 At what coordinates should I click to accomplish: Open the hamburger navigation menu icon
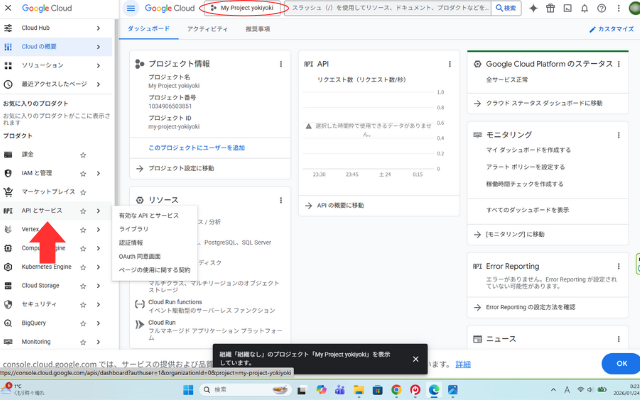(x=131, y=8)
